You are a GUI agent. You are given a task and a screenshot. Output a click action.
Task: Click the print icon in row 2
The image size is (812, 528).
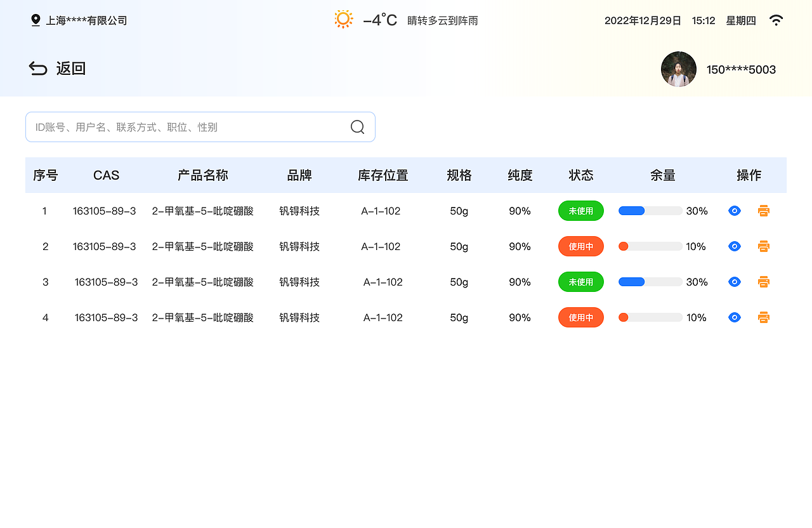click(x=763, y=246)
